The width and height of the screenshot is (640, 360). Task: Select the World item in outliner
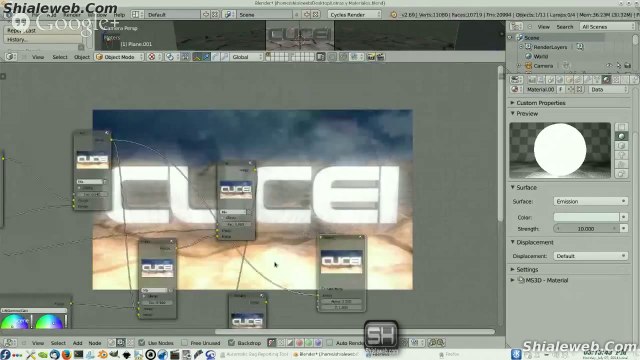pos(540,56)
